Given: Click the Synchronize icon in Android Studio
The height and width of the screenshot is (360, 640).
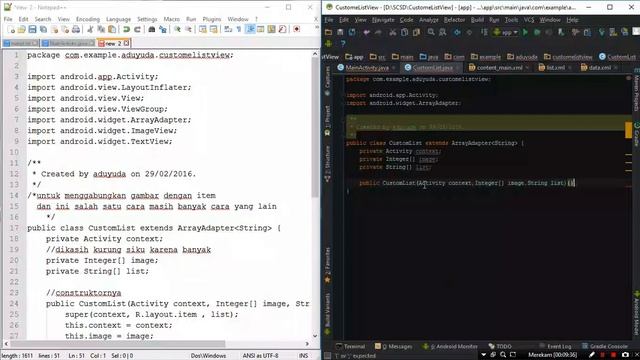Looking at the screenshot, I should pyautogui.click(x=352, y=32).
